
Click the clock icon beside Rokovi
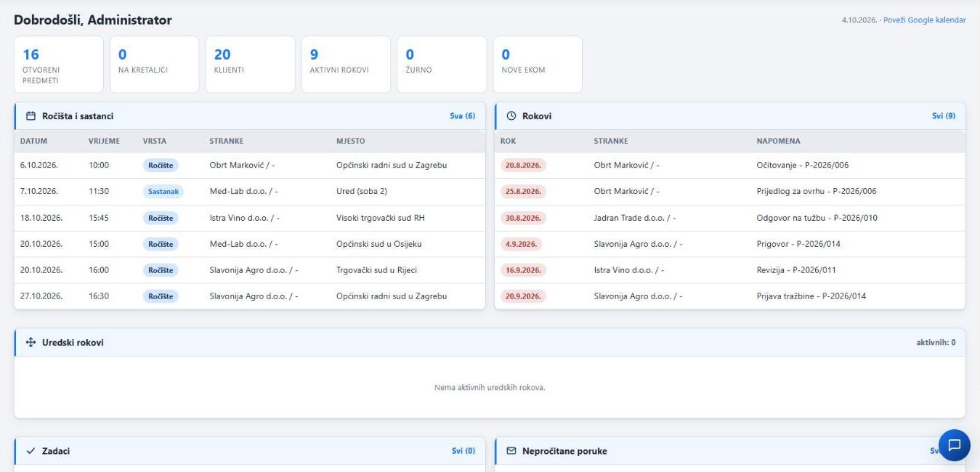(511, 116)
